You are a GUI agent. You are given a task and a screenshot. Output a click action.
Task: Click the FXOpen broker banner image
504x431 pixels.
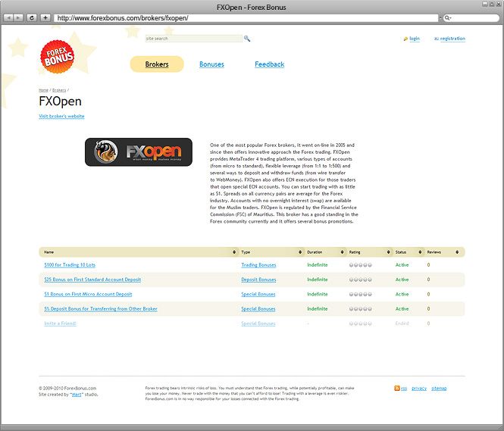click(139, 152)
